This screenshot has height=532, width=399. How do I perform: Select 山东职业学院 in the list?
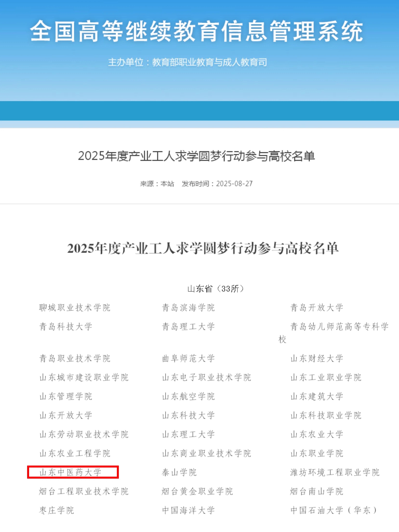[x=317, y=453]
